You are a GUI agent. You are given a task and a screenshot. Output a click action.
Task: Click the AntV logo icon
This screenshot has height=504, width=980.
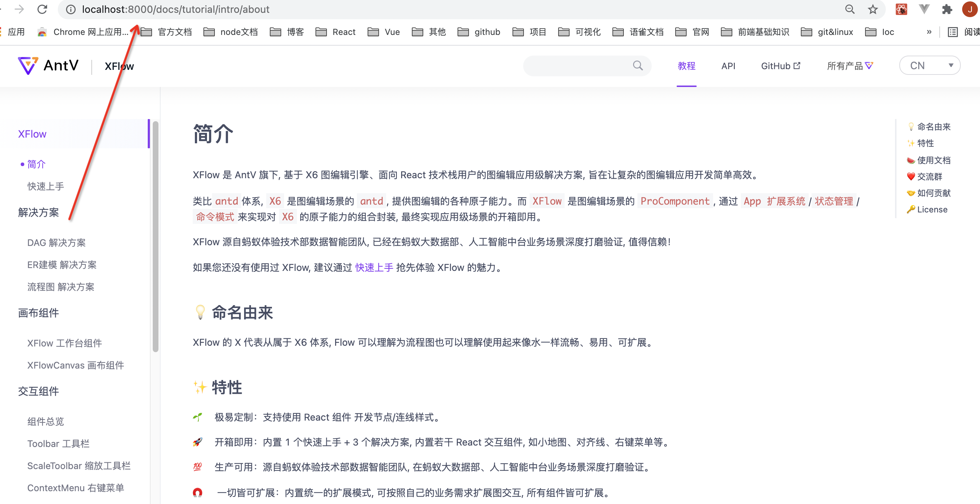(x=28, y=66)
